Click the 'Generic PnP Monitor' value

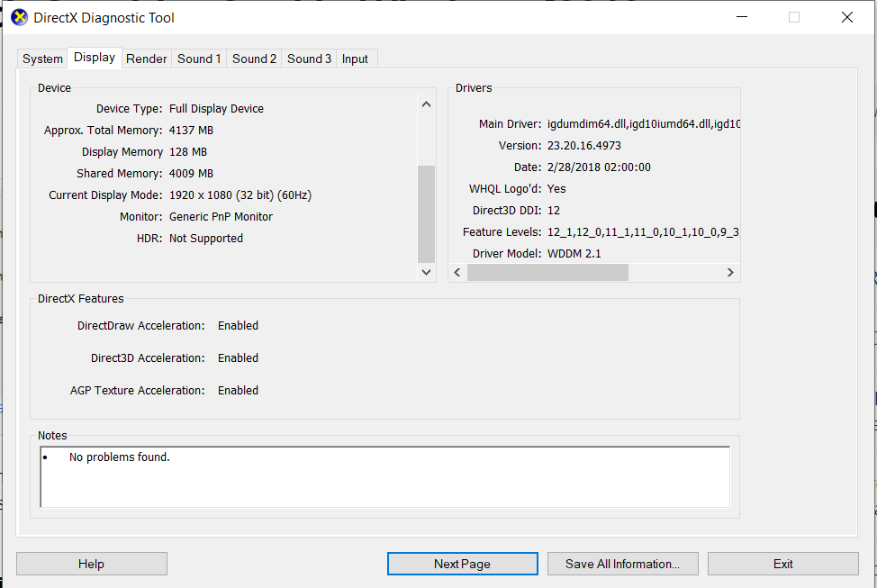[221, 216]
